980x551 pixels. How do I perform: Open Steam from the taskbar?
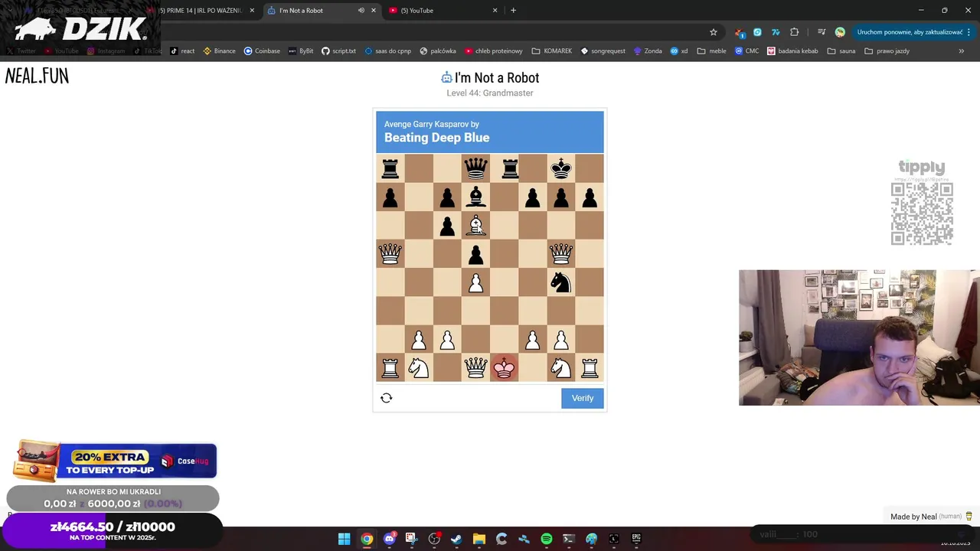point(456,539)
